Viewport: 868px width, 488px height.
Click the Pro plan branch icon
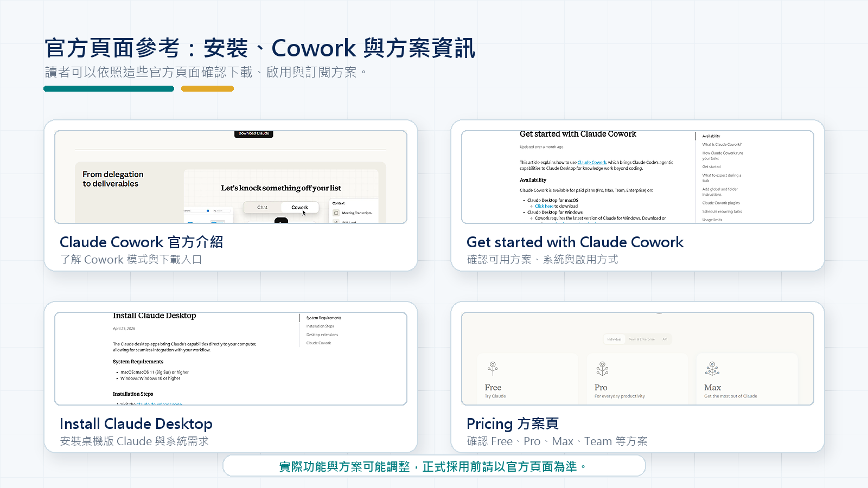click(x=602, y=369)
